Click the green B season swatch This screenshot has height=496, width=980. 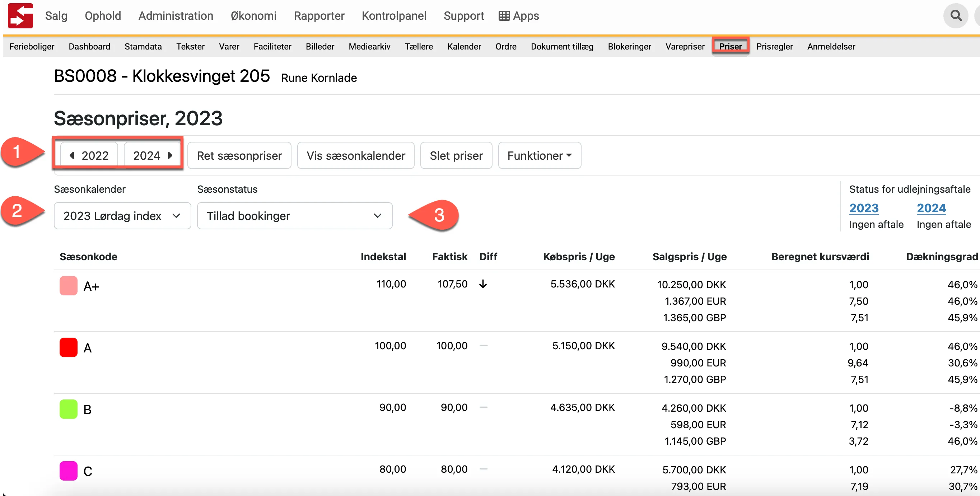point(69,409)
